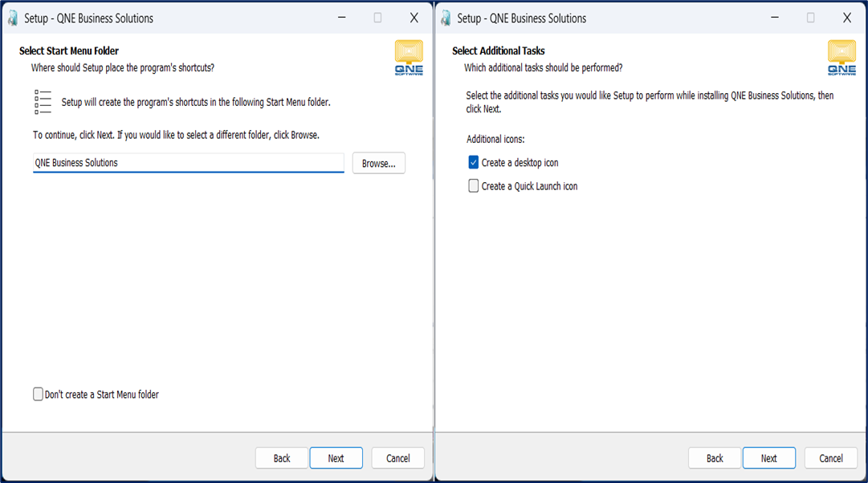Cancel the Additional Tasks setup window
This screenshot has width=868, height=483.
click(831, 458)
